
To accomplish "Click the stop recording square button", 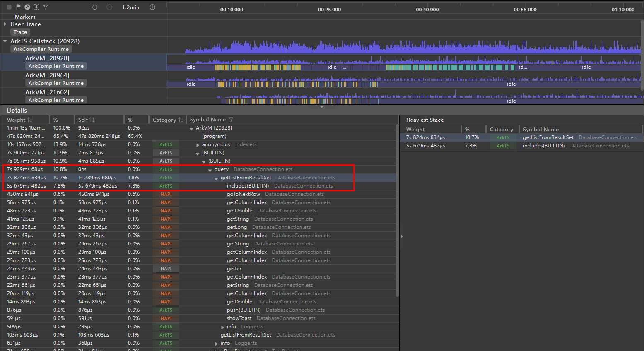I will 9,7.
